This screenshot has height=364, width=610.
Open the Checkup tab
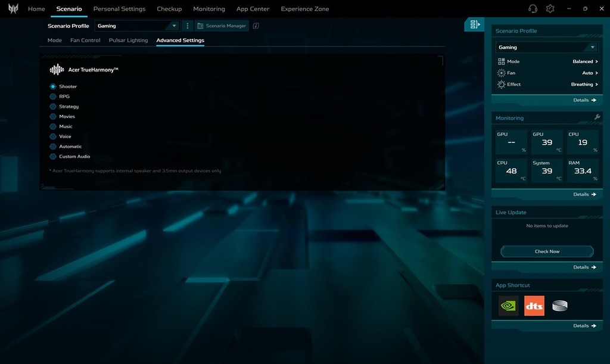169,8
